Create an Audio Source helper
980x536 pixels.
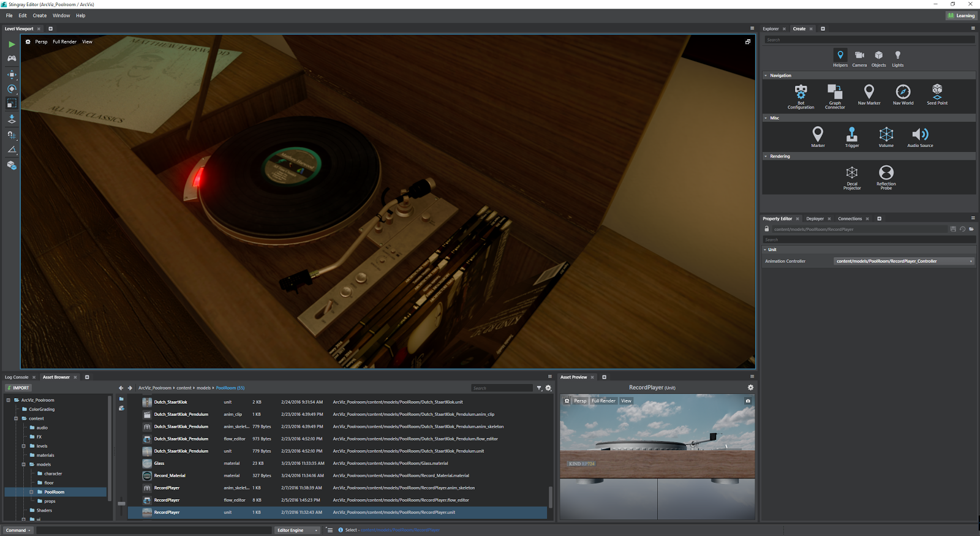coord(920,137)
